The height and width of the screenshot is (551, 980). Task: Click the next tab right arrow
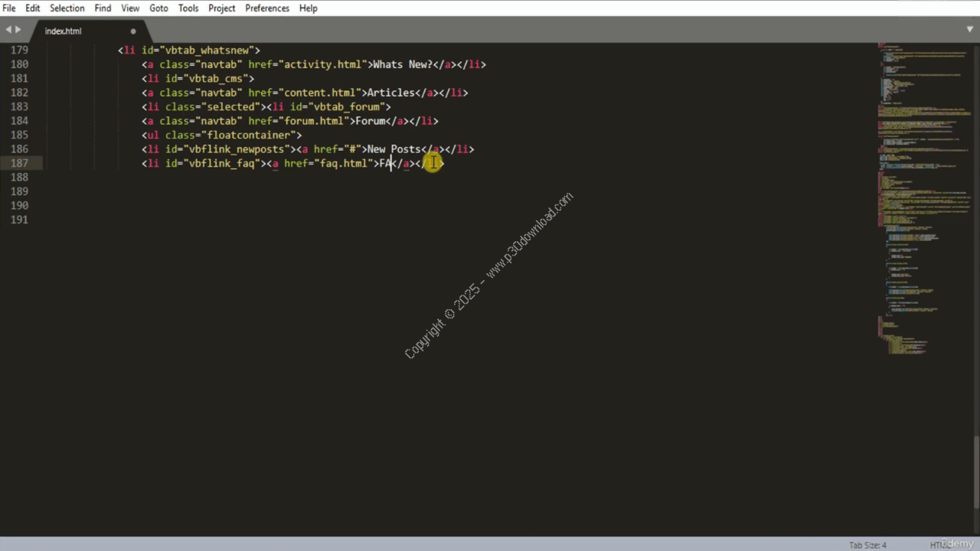(18, 30)
